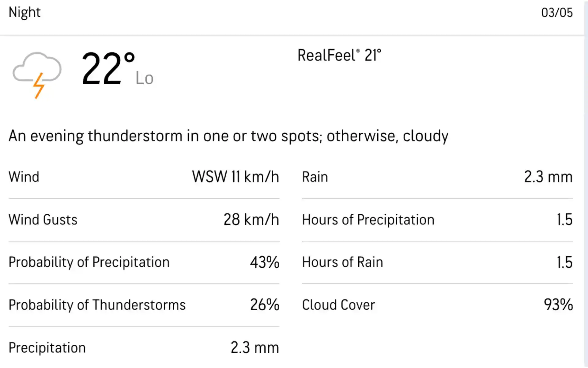Click the Wind label row

(144, 177)
